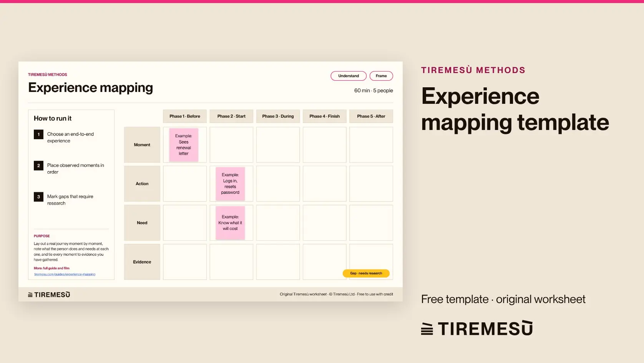This screenshot has width=644, height=363.
Task: Click the Tiremesù logo in worksheet footer
Action: 49,295
